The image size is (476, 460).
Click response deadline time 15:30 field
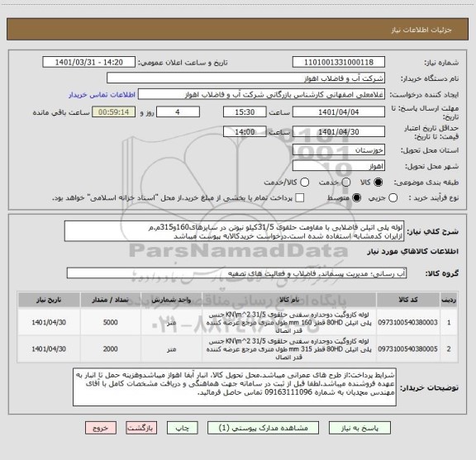245,112
